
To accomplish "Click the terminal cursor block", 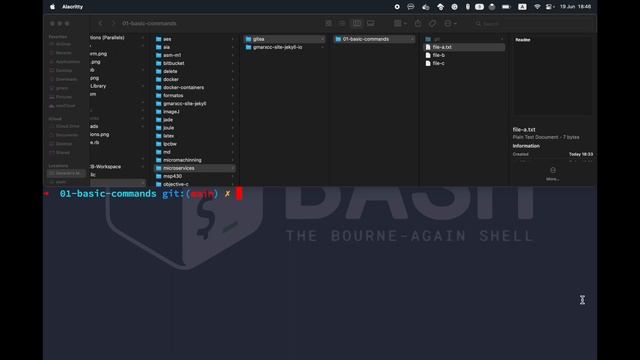I will [x=239, y=193].
